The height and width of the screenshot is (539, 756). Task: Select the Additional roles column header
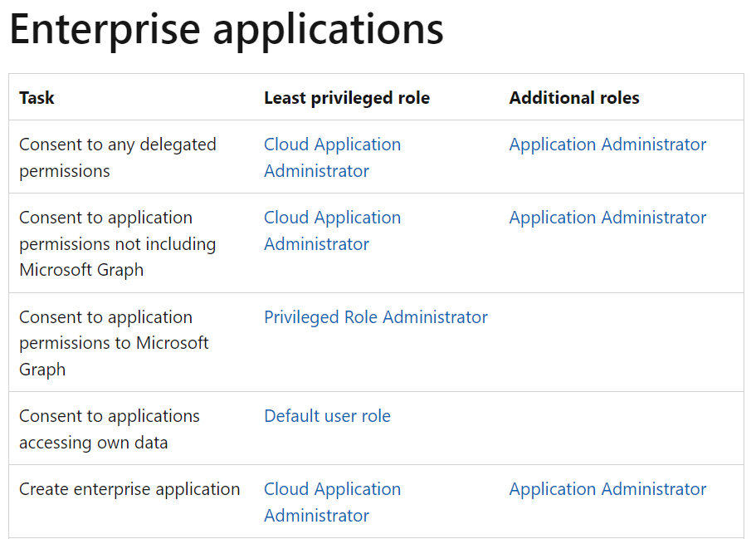click(573, 97)
